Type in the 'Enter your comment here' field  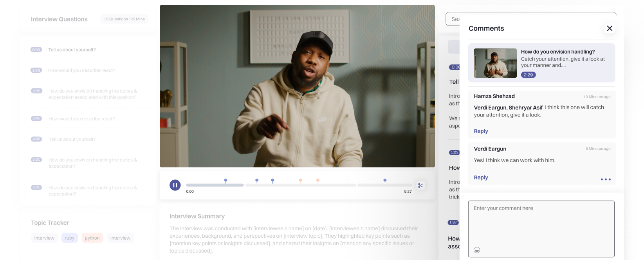pyautogui.click(x=541, y=225)
